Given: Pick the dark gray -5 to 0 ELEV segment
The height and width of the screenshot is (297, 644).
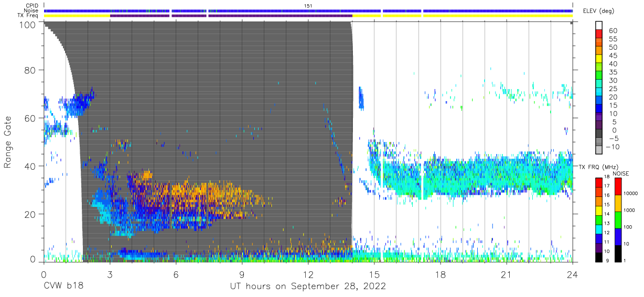Looking at the screenshot, I should click(599, 134).
